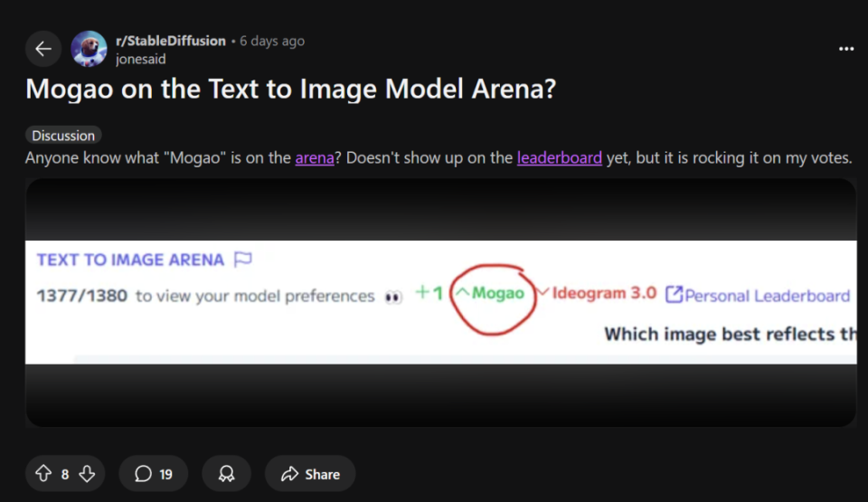Click the '6 days ago' timestamp
868x502 pixels.
(272, 41)
